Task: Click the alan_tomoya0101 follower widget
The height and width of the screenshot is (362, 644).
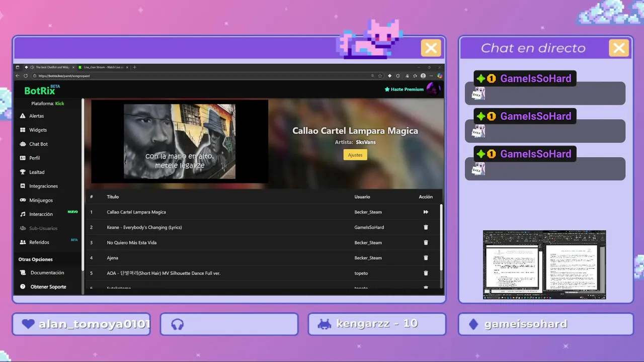Action: coord(82,324)
